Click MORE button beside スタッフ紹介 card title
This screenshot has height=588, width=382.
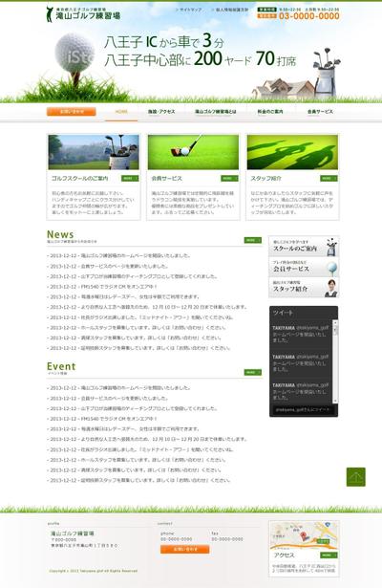pos(329,179)
